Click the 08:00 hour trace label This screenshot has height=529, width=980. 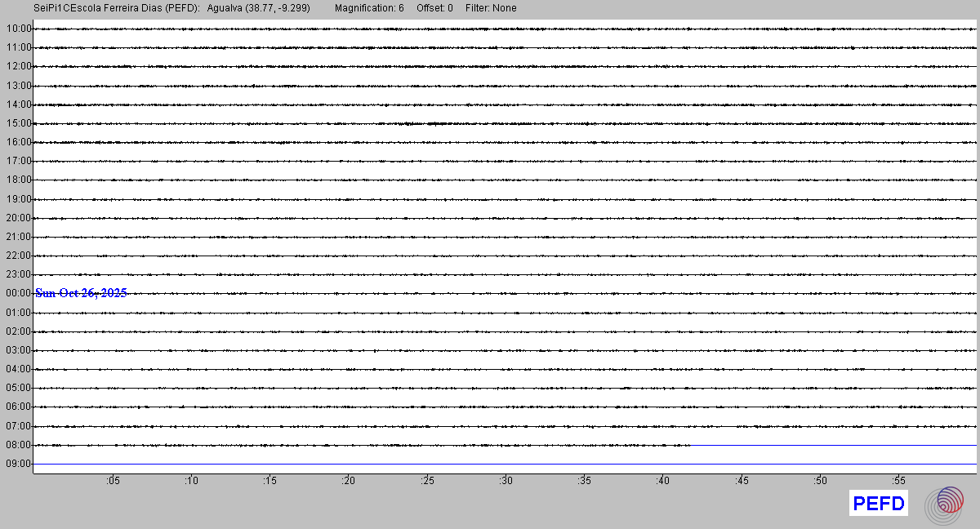coord(18,445)
